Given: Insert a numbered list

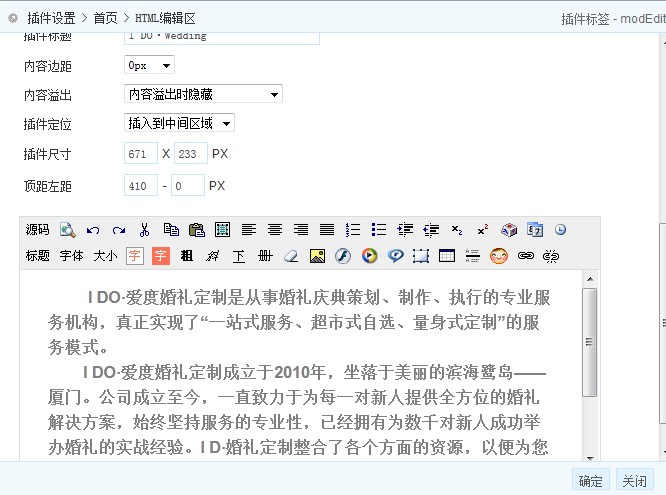Looking at the screenshot, I should click(x=353, y=230).
